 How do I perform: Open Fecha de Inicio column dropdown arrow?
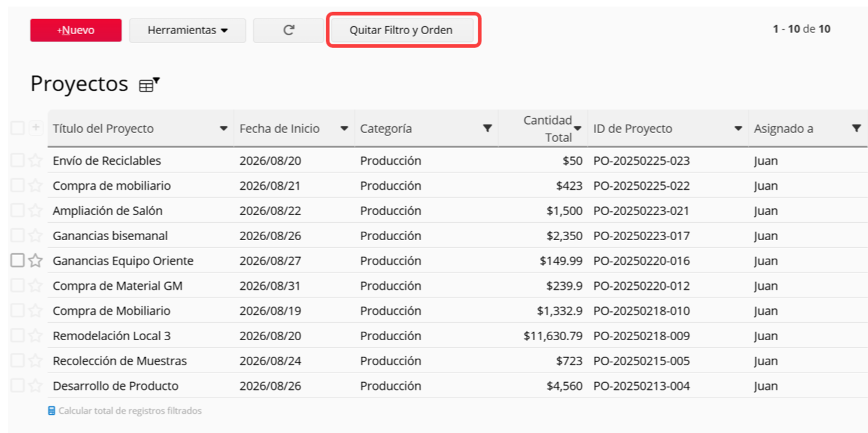click(344, 128)
